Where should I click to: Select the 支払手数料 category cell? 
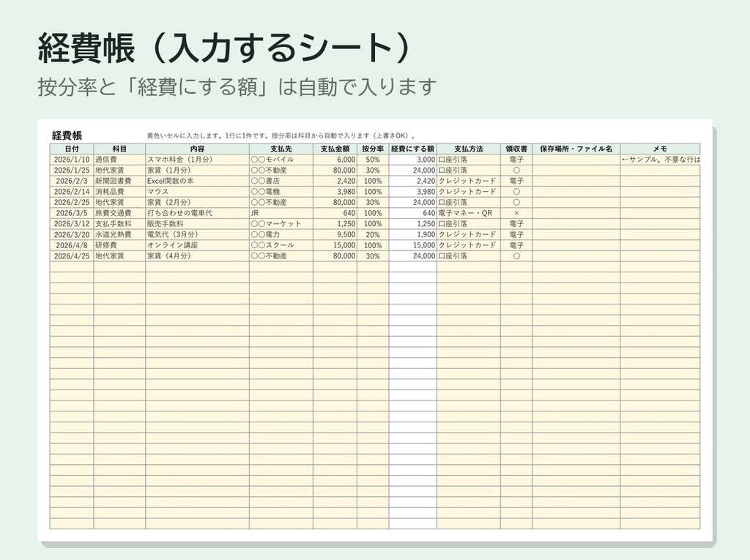pyautogui.click(x=119, y=224)
